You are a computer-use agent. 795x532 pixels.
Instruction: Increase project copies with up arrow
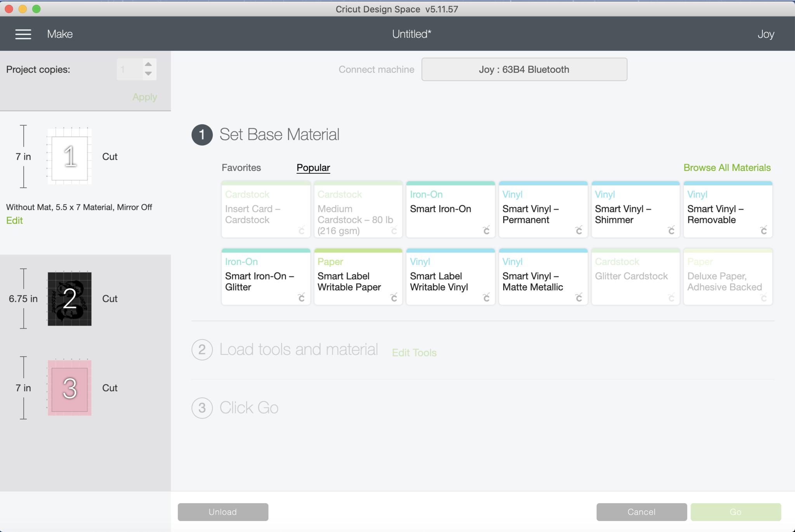pos(148,64)
